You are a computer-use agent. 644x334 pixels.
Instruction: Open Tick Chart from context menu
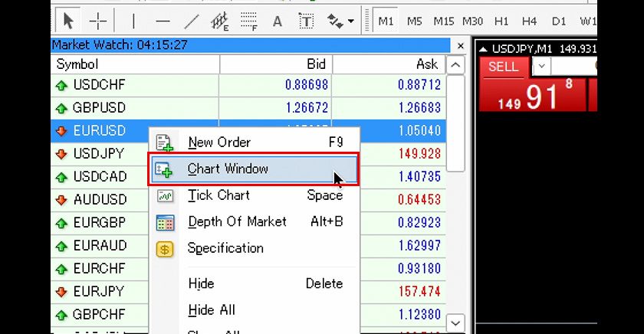(x=254, y=195)
